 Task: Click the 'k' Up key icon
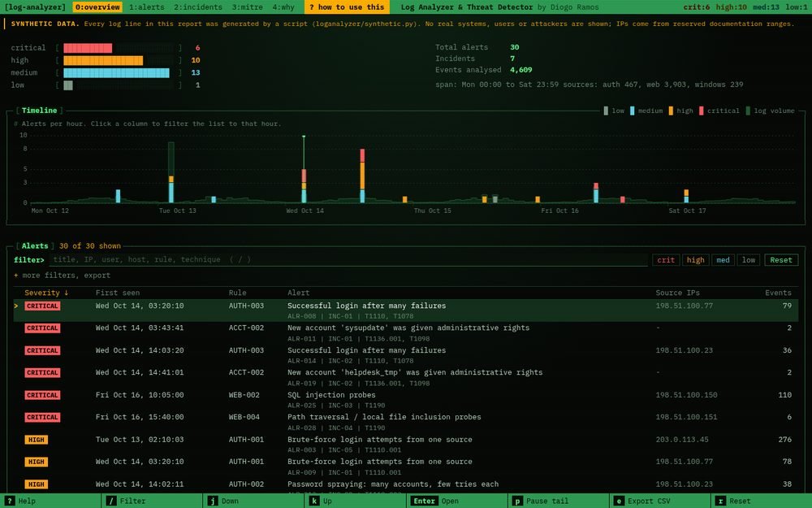tap(314, 501)
